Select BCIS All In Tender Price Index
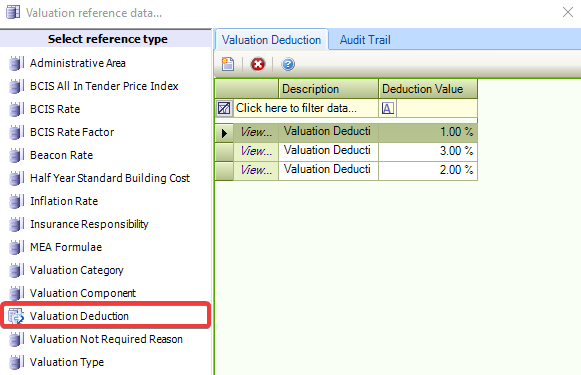 [x=104, y=86]
